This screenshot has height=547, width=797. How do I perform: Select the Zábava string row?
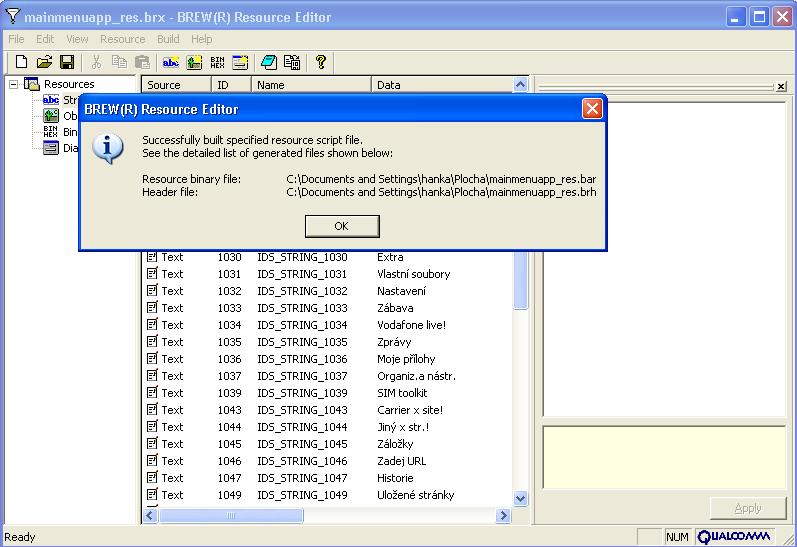point(325,308)
